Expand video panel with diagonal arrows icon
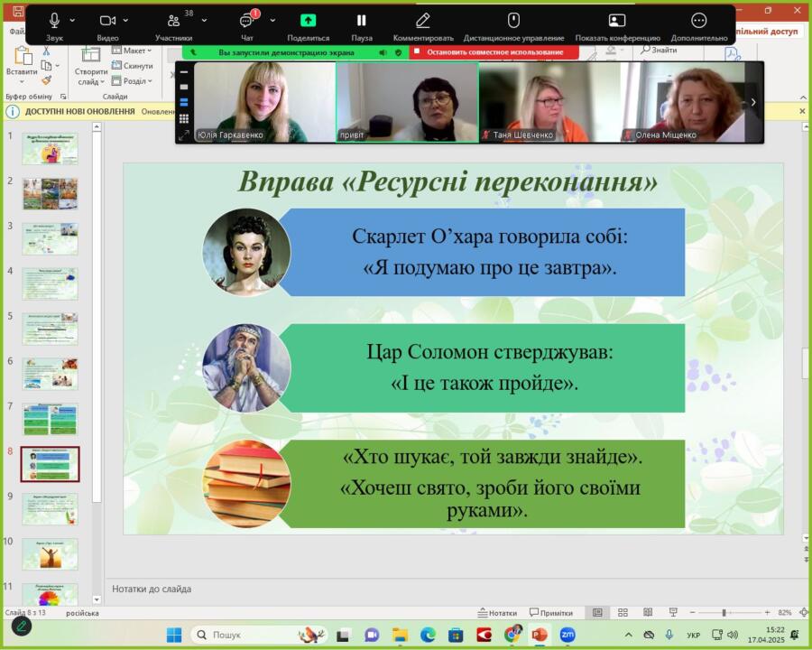 tap(184, 135)
